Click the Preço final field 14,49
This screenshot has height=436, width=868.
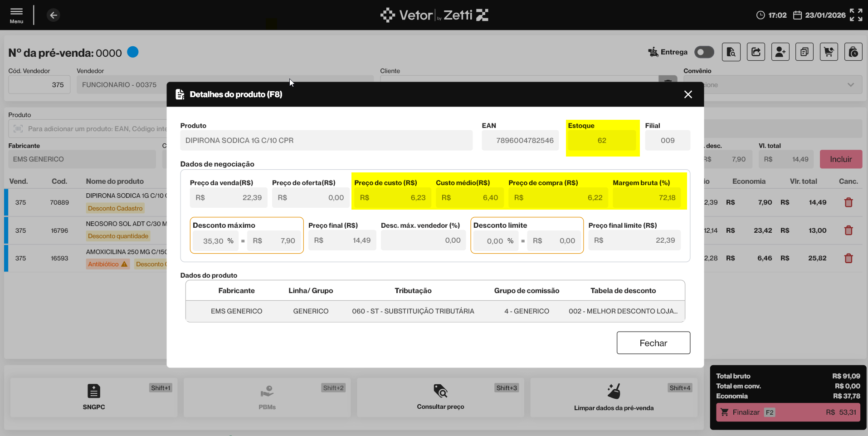pos(342,240)
